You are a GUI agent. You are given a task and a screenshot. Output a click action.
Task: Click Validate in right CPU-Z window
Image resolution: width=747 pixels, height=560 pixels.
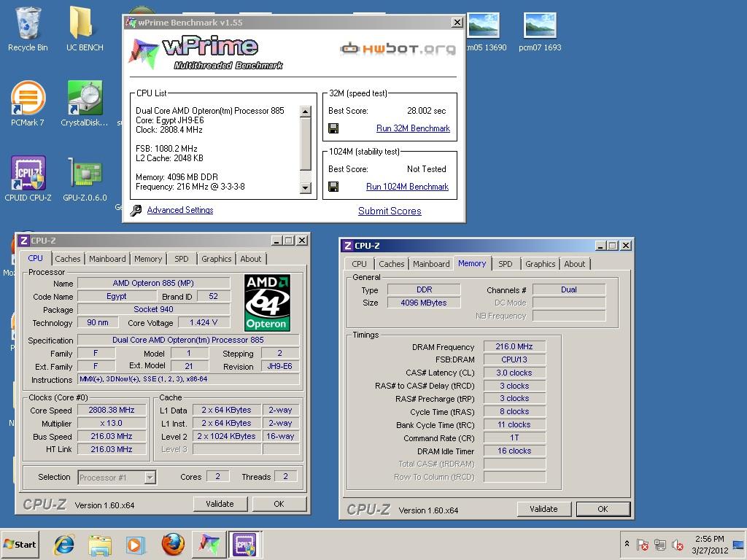tap(544, 509)
